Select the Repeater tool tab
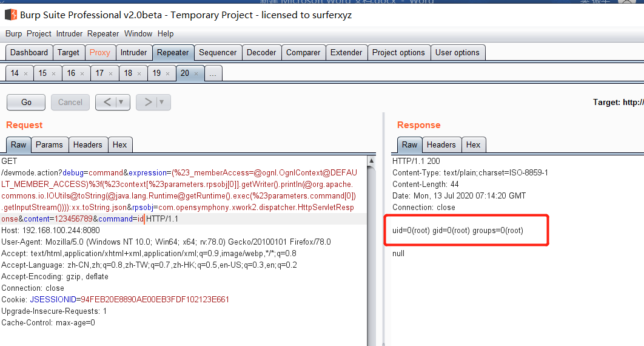Viewport: 644px width, 346px height. point(173,53)
